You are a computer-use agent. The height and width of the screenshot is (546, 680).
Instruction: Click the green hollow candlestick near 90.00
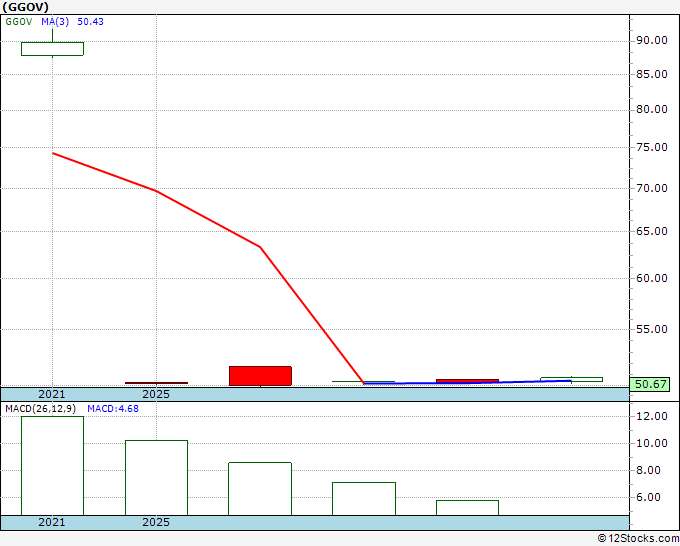(x=52, y=49)
